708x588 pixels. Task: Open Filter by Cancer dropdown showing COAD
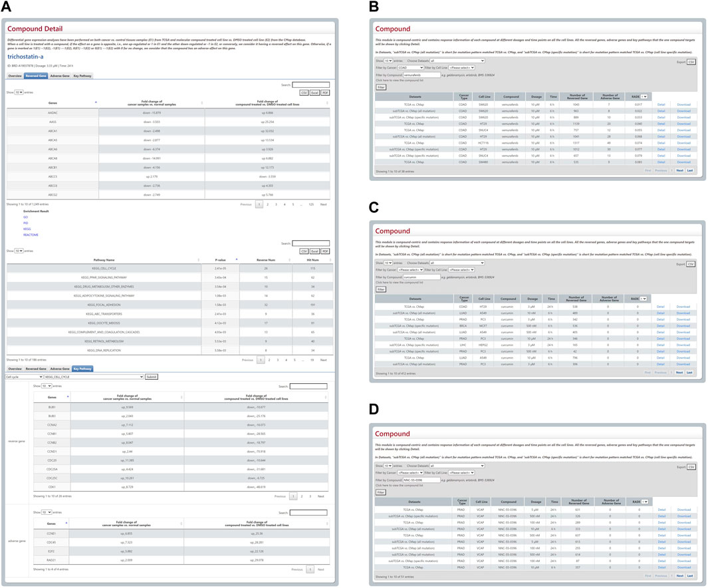coord(410,68)
